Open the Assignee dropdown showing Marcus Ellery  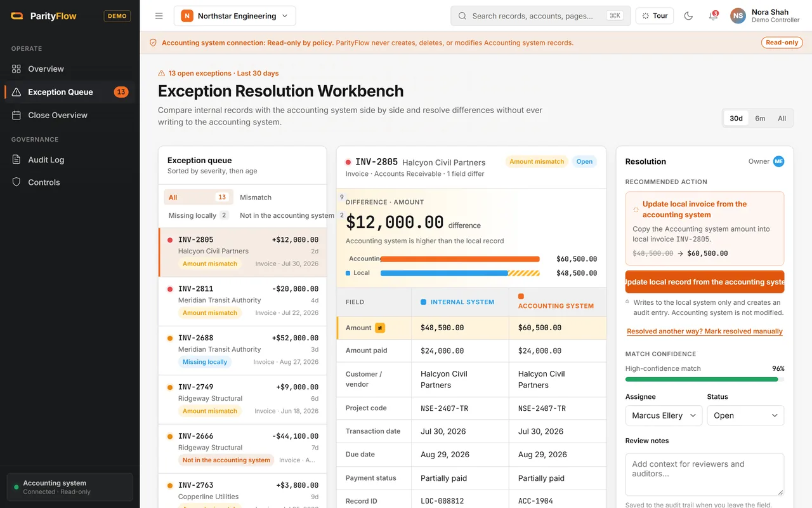pos(664,415)
